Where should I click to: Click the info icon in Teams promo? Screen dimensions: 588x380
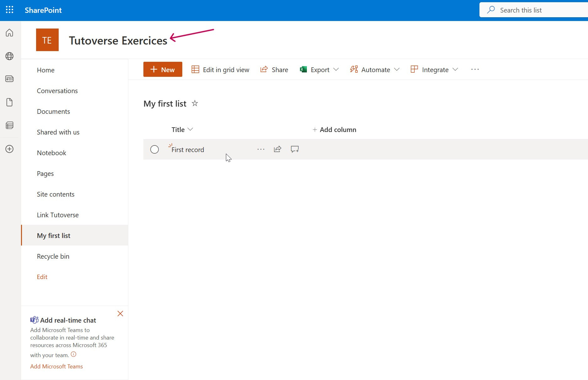[73, 354]
